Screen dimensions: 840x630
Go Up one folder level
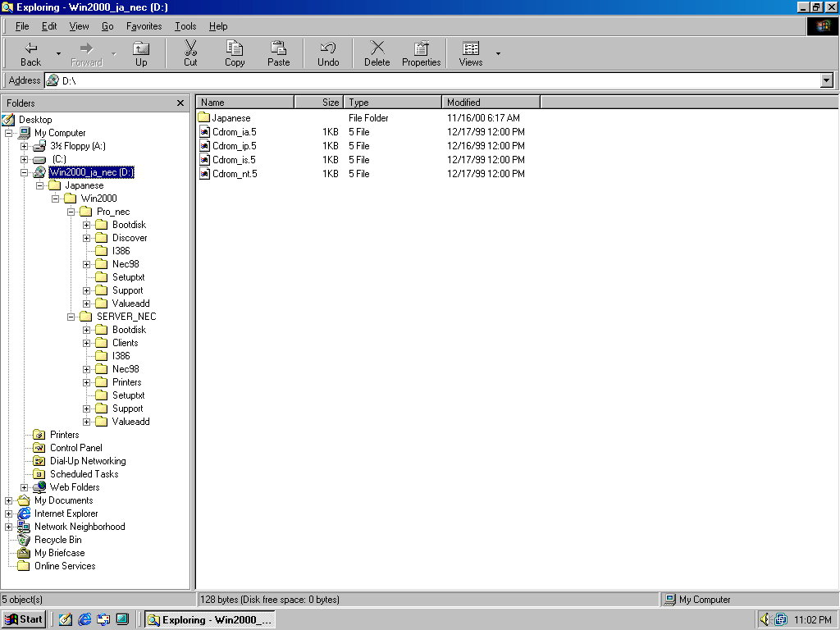[141, 53]
